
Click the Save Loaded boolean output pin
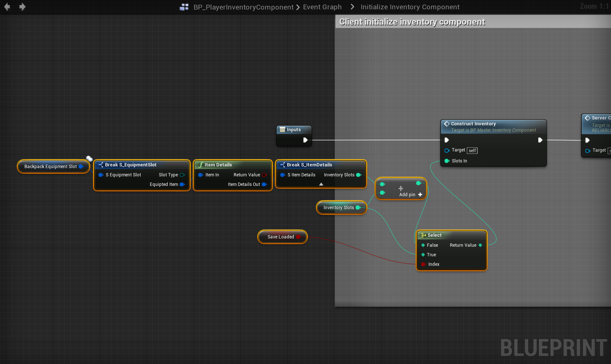tap(298, 237)
